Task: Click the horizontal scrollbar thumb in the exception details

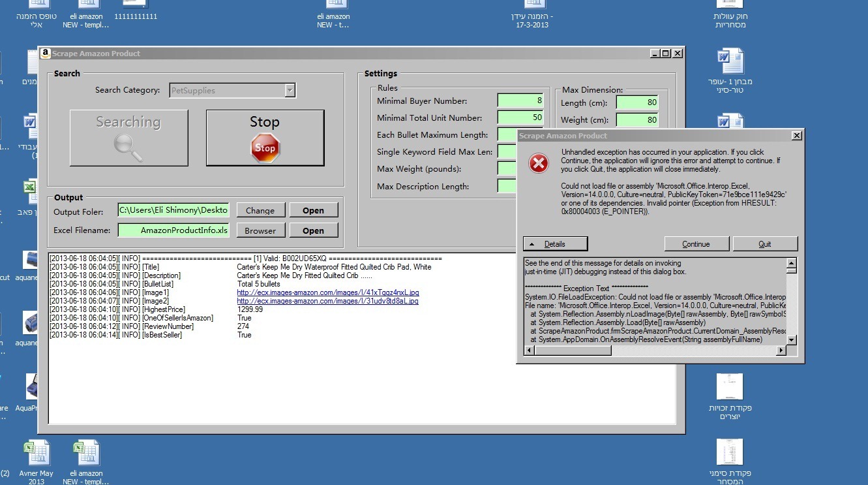Action: (573, 351)
